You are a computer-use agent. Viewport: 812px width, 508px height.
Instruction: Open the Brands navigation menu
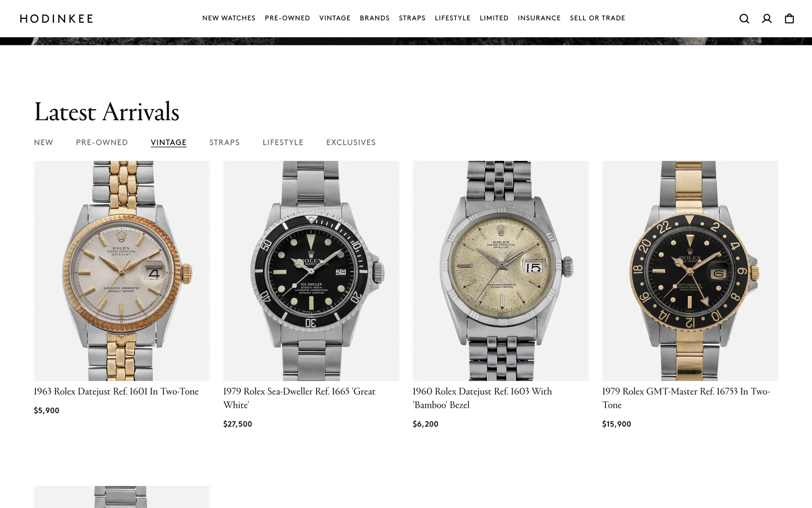pos(375,18)
